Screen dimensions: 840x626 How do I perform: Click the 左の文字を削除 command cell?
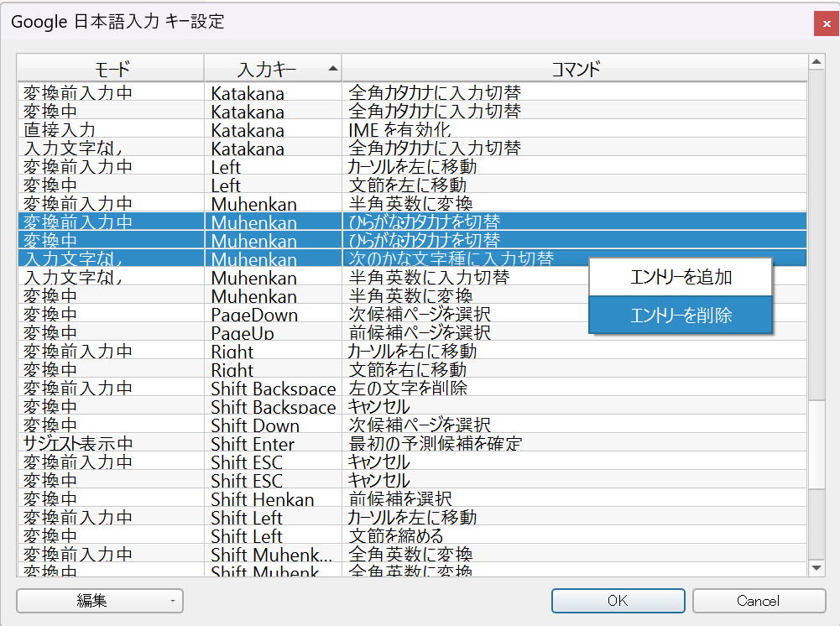click(574, 388)
